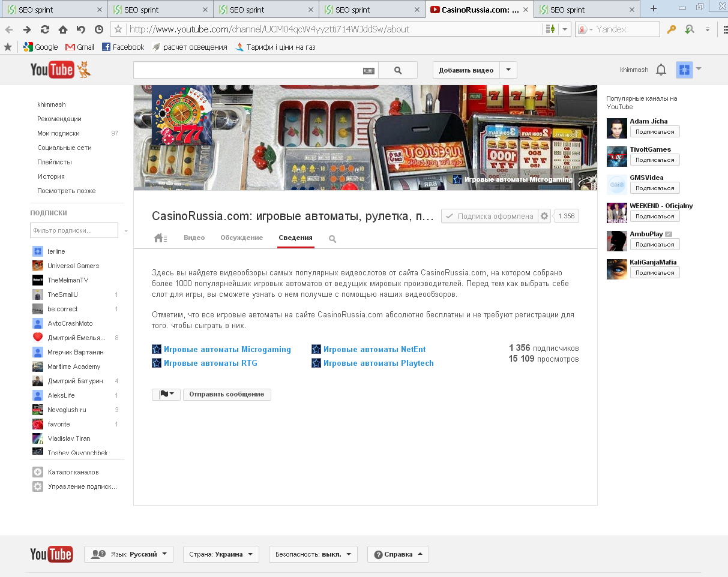Viewport: 728px width, 577px height.
Task: Toggle Подписка оформлена subscription button
Action: (x=489, y=217)
